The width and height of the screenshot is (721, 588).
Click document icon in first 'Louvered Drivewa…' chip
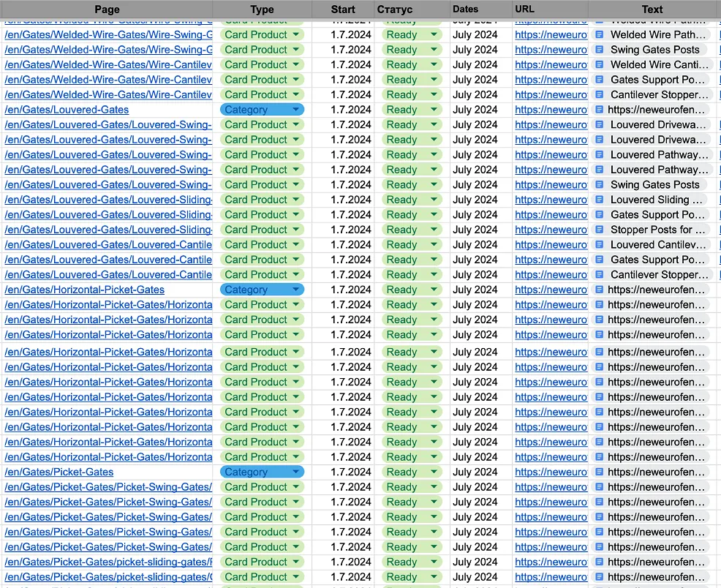[x=599, y=124]
